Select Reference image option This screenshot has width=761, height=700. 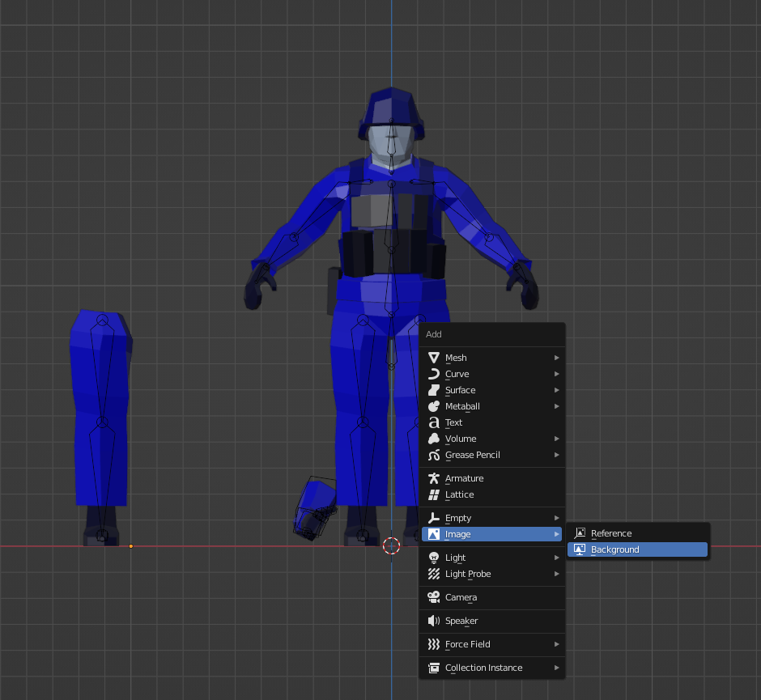point(611,533)
